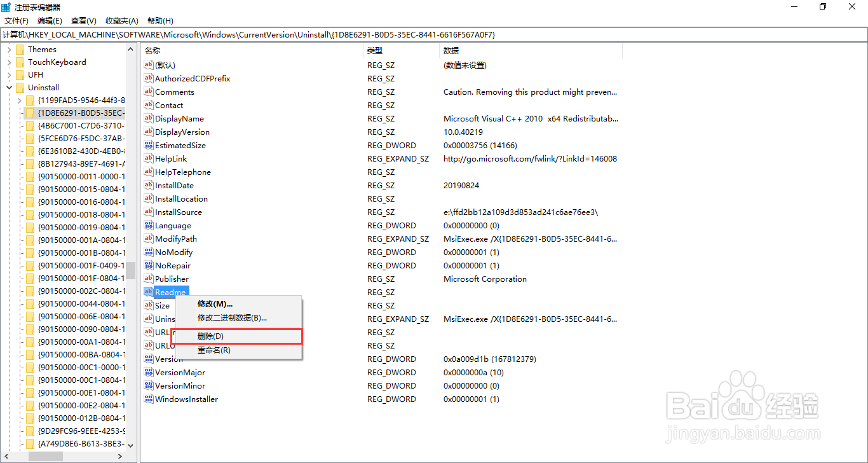
Task: Select the {6E3610B2-430D-4EB0 key in tree
Action: click(81, 151)
